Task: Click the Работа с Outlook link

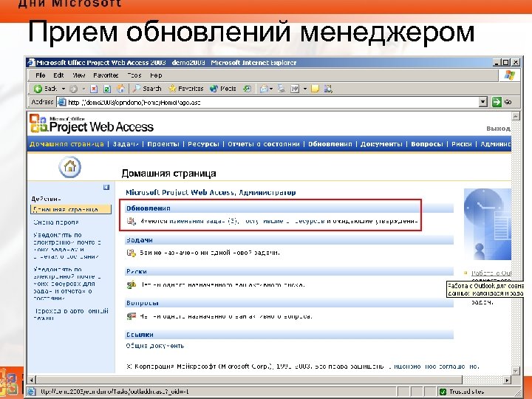Action: coord(491,273)
